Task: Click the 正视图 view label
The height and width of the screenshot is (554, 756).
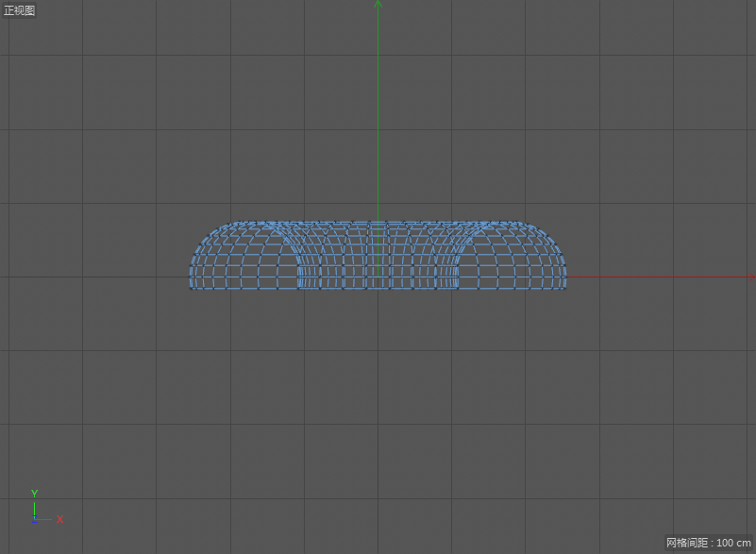Action: (20, 10)
